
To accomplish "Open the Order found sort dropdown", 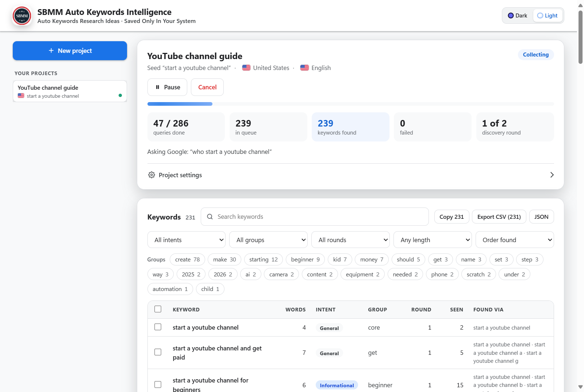I will pyautogui.click(x=515, y=240).
